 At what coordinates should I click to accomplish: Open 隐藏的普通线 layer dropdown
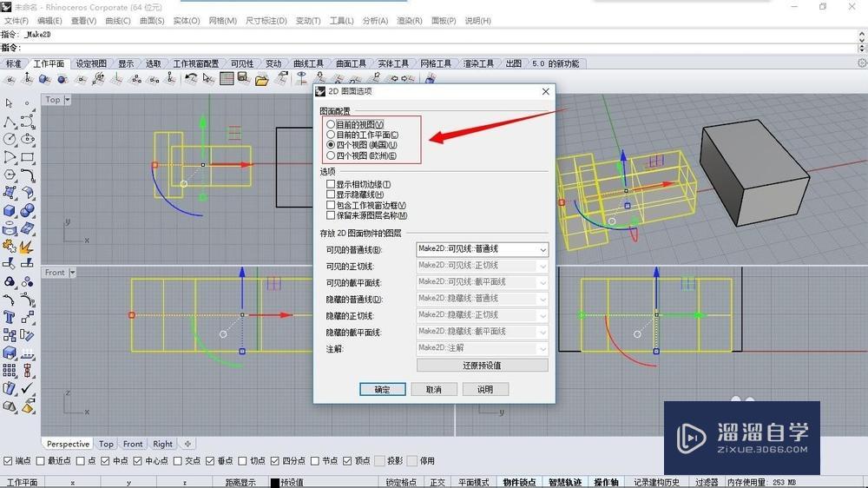(482, 299)
